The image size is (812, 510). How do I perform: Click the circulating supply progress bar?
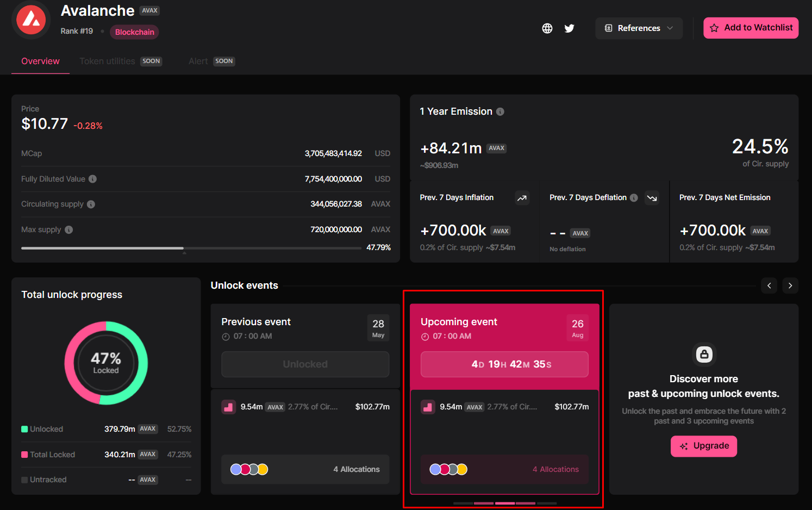pyautogui.click(x=191, y=248)
